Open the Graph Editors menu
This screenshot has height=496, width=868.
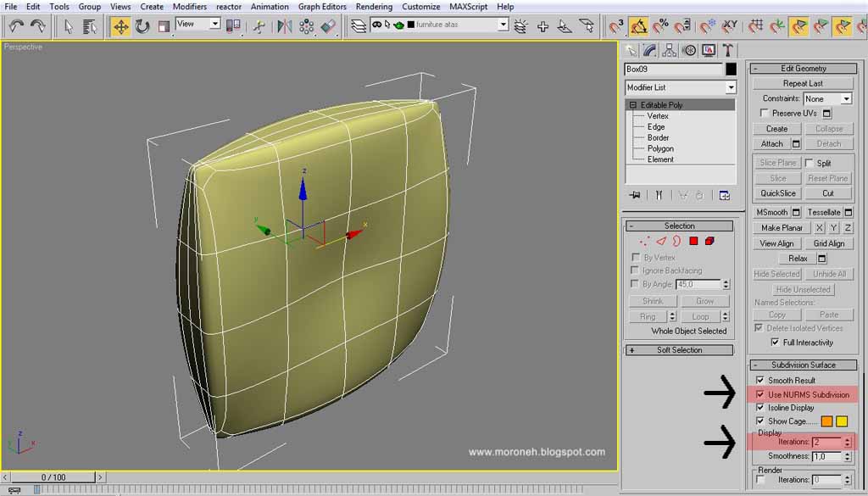322,7
